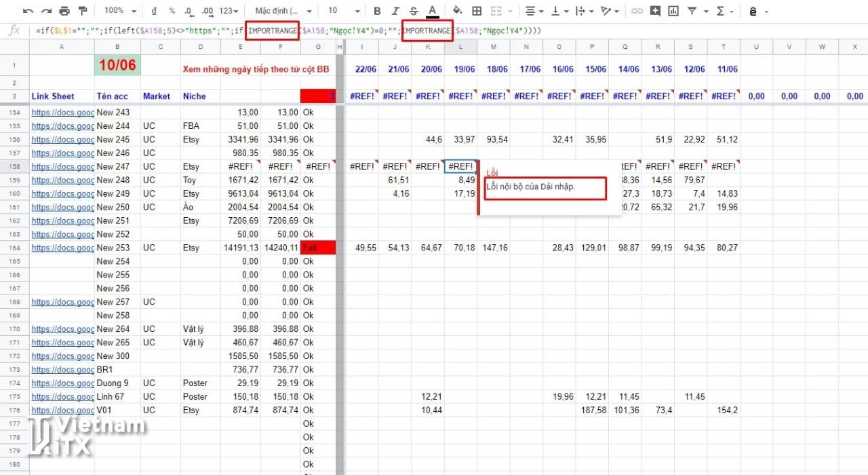Select the New 300 account cell
The image size is (868, 475).
[x=117, y=356]
